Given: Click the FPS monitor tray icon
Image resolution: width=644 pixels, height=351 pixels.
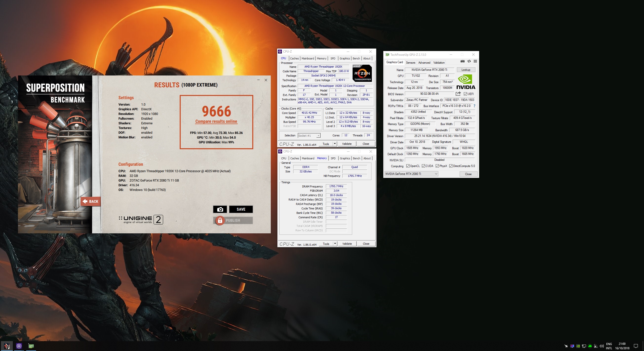Looking at the screenshot, I should click(572, 346).
